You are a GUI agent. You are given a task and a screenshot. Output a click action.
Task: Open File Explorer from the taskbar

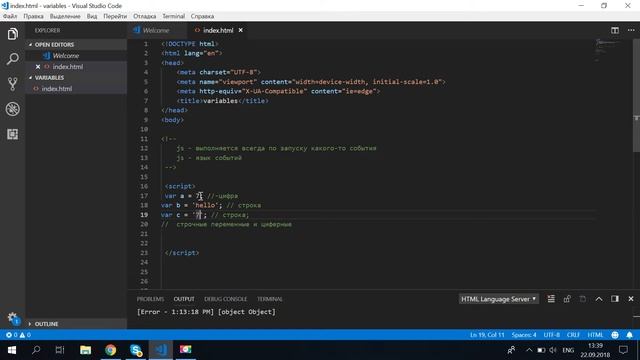(x=85, y=350)
